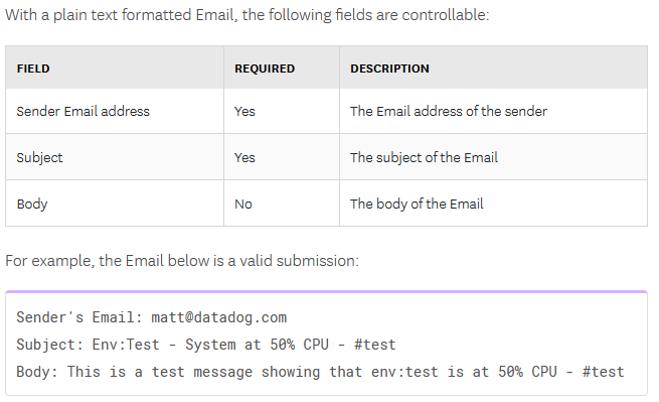Click the matt@datadog.com address in code block
Viewport: 659px width, 402px height.
(219, 317)
